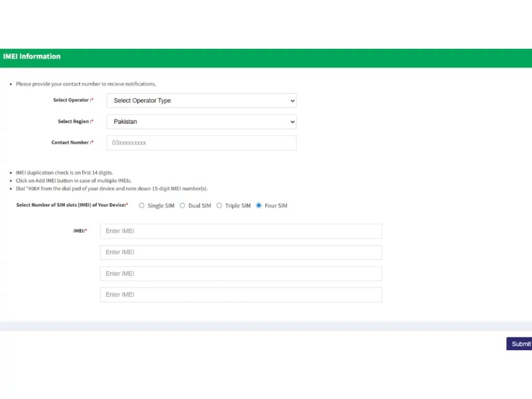Focus the Contact Number input field
532x399 pixels.
201,143
